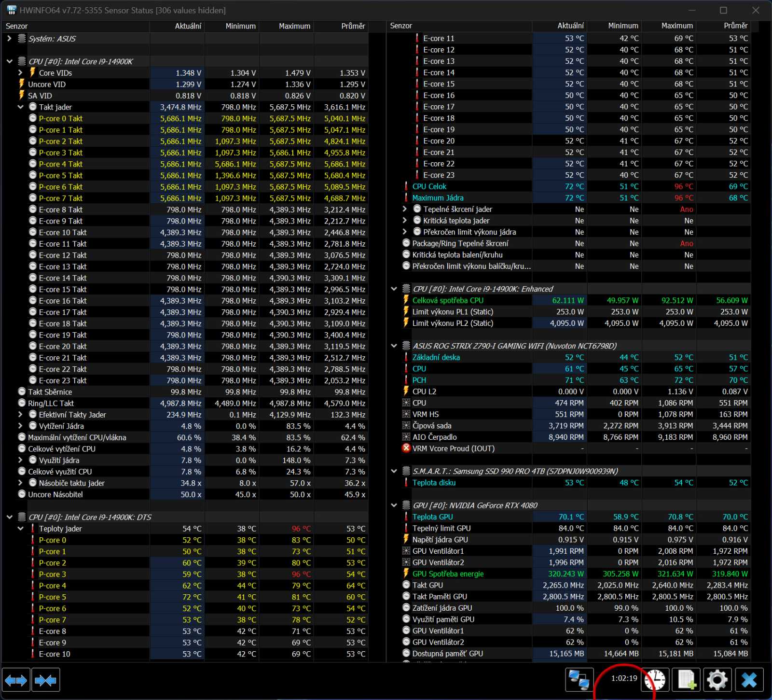
Task: Click the lightning icon of Core VIDs
Action: [x=32, y=72]
